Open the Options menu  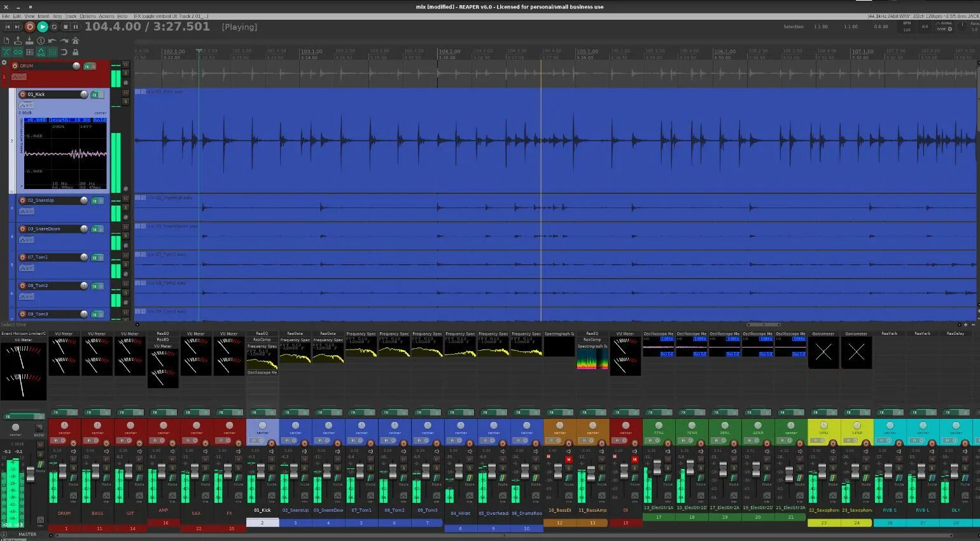pyautogui.click(x=88, y=16)
